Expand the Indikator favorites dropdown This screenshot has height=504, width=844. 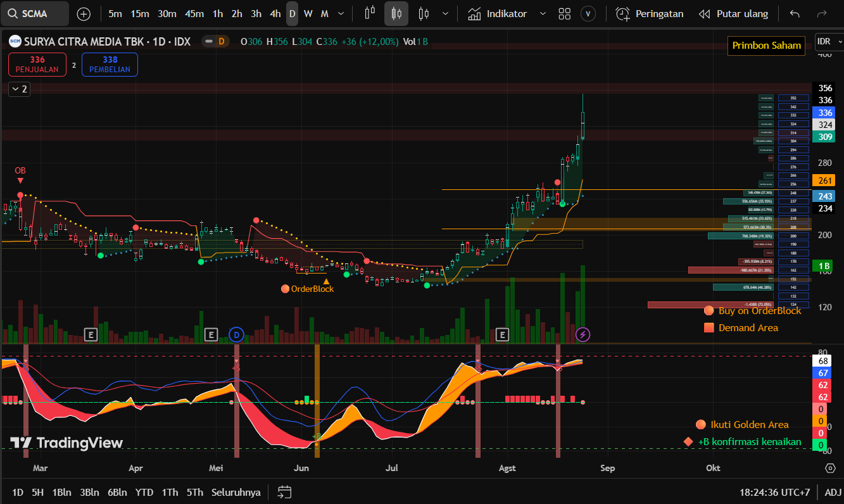542,13
